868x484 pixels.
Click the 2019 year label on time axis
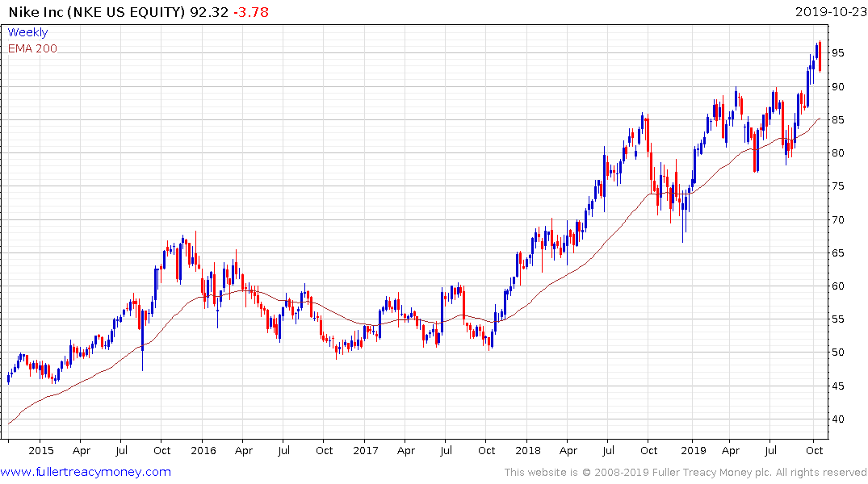[x=694, y=451]
